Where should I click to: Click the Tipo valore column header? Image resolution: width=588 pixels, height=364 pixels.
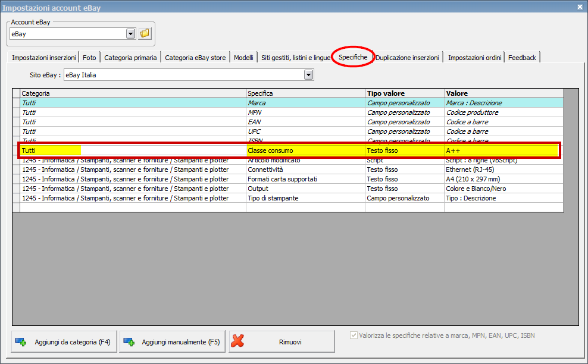point(405,93)
